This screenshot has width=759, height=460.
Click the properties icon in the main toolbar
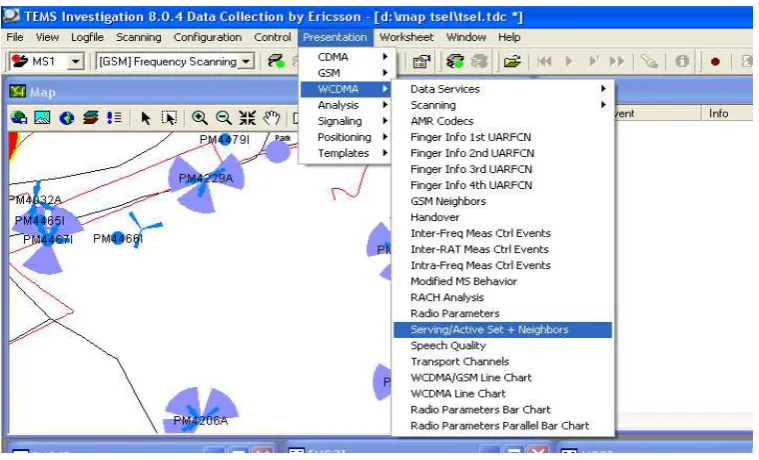coord(422,61)
